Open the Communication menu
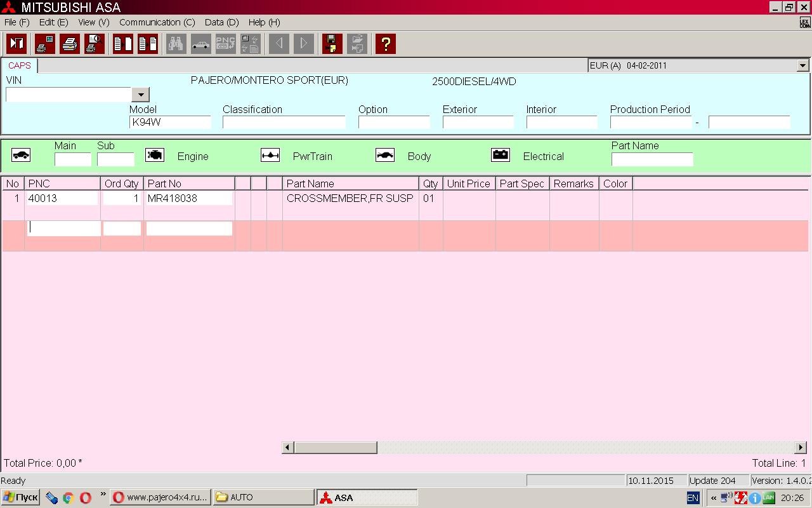Screen dimensions: 812x508 [157, 22]
